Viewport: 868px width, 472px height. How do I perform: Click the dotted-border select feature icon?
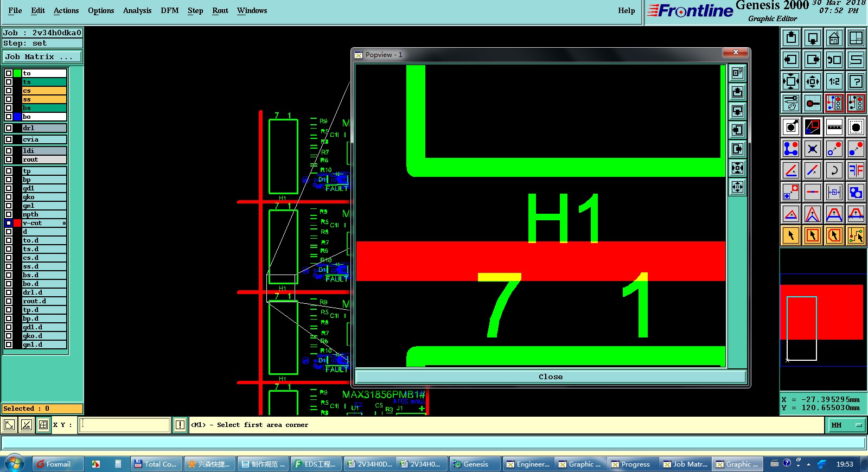(x=856, y=127)
